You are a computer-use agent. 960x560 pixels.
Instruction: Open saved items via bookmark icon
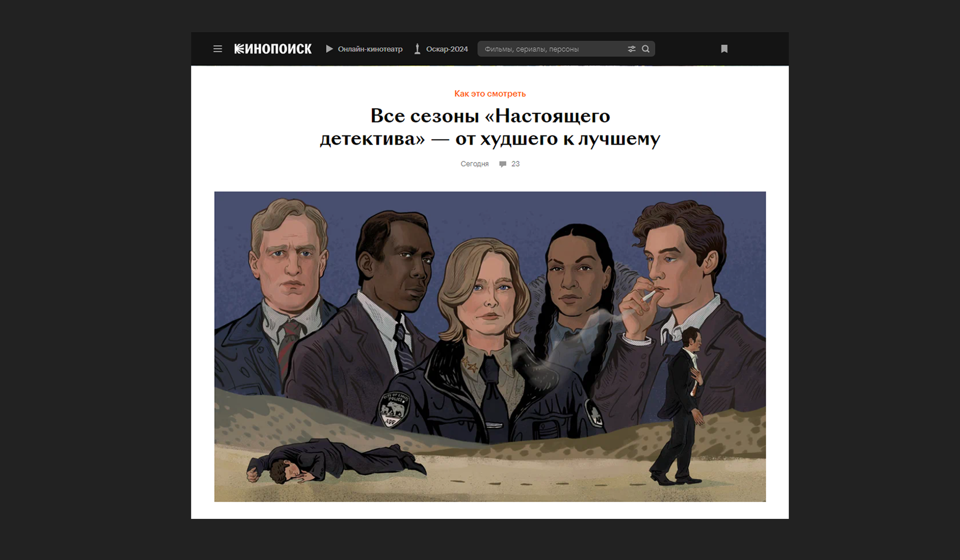tap(724, 49)
